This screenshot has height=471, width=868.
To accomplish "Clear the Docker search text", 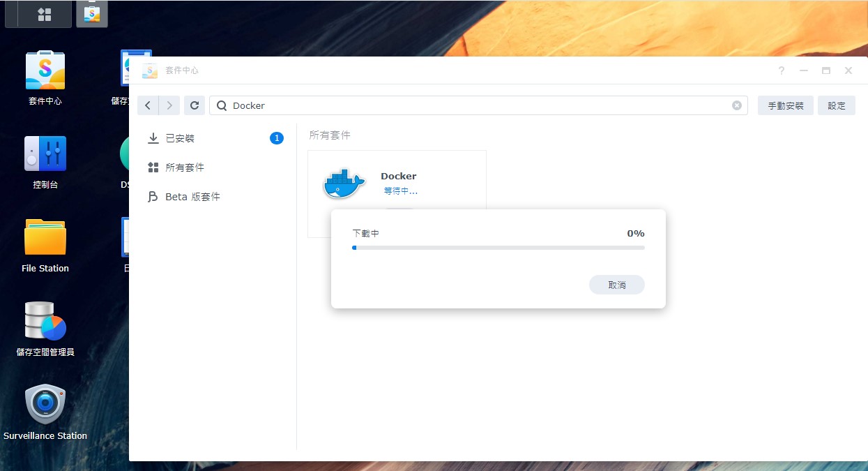I will [x=736, y=105].
